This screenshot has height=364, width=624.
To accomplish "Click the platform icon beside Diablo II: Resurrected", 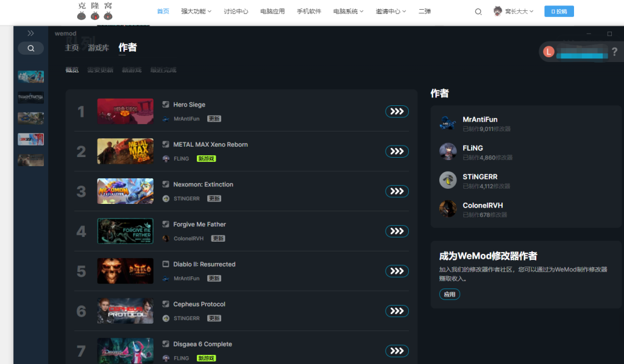I will tap(166, 264).
